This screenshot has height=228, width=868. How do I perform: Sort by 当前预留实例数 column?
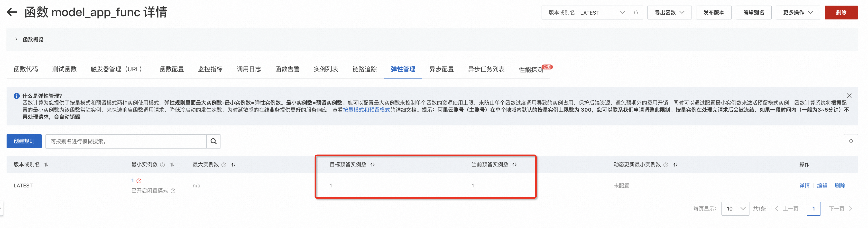(515, 165)
